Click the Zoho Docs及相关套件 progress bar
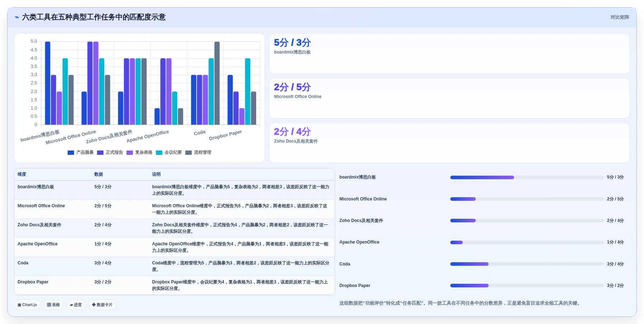 coord(527,221)
